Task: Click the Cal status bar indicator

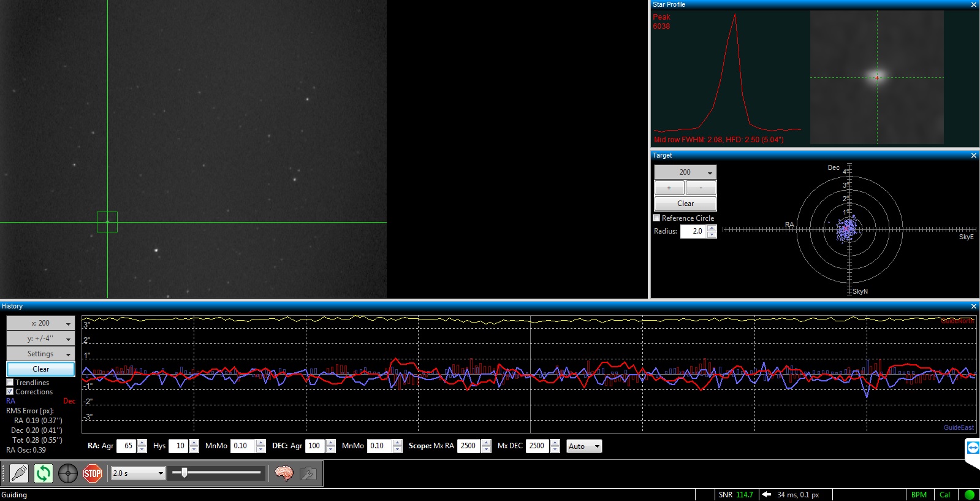Action: [x=944, y=495]
